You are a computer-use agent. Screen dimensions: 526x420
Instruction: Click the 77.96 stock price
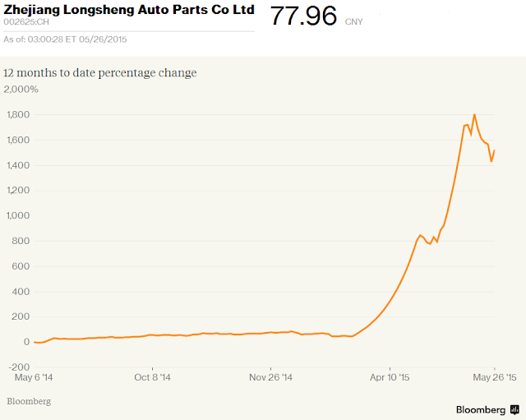pos(303,16)
